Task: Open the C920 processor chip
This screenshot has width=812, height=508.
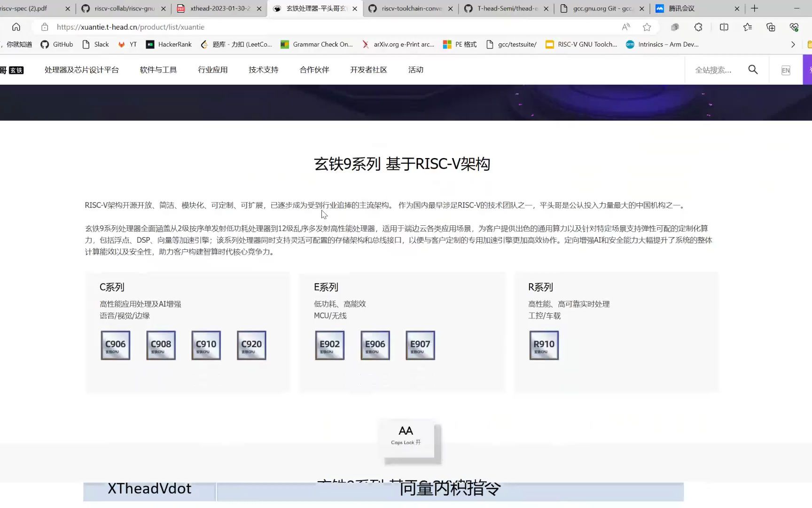Action: tap(251, 345)
